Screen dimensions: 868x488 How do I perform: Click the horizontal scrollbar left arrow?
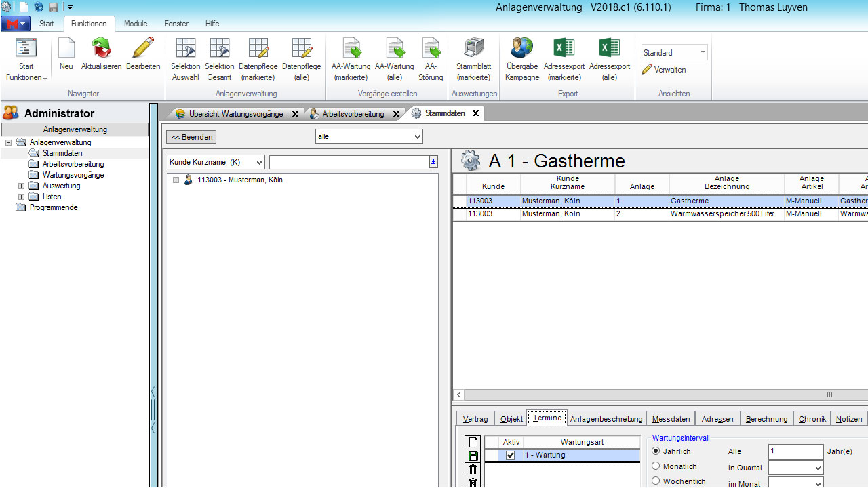pyautogui.click(x=459, y=394)
